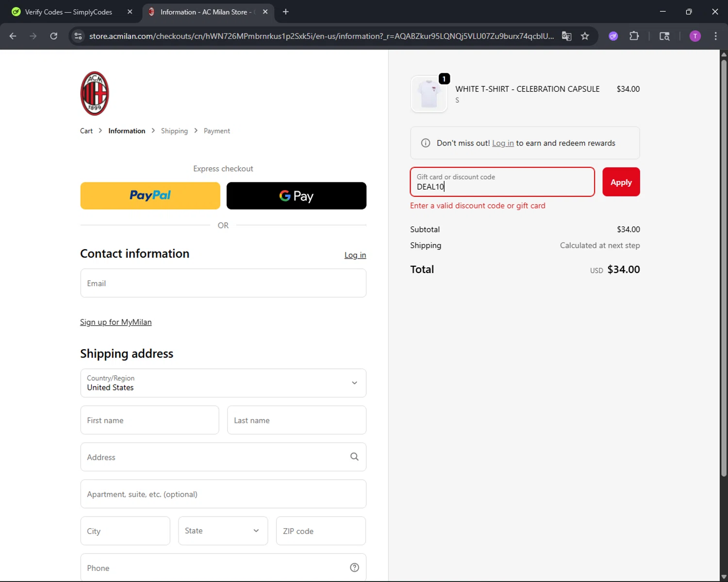Screen dimensions: 728x582
Task: Open a new tab with the plus button
Action: (x=286, y=12)
